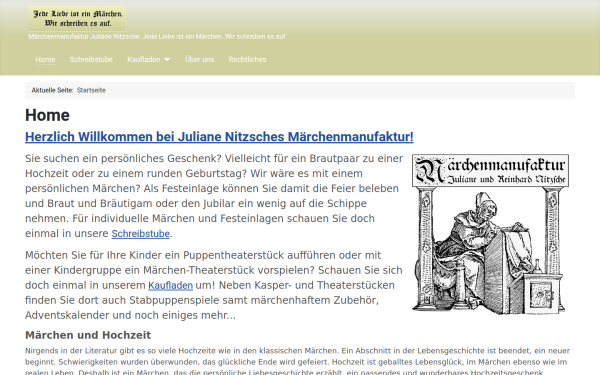Viewport: 600px width, 375px height.
Task: Open the Über uns page
Action: coord(199,59)
